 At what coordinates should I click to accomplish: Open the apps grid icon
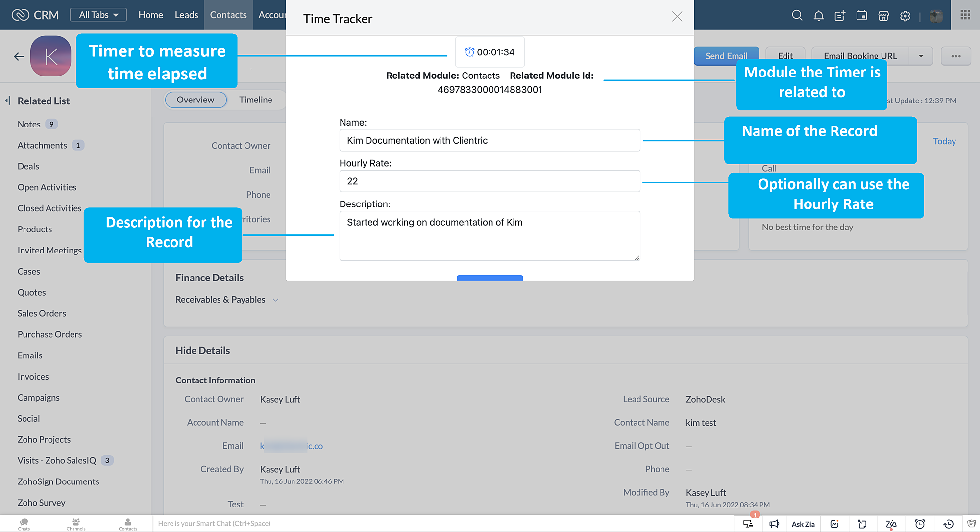pyautogui.click(x=965, y=15)
